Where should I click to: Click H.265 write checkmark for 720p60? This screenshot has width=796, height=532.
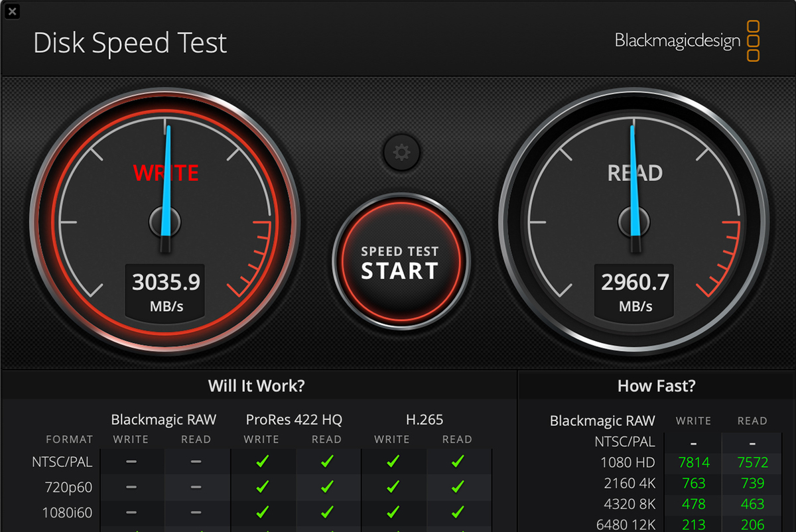393,487
